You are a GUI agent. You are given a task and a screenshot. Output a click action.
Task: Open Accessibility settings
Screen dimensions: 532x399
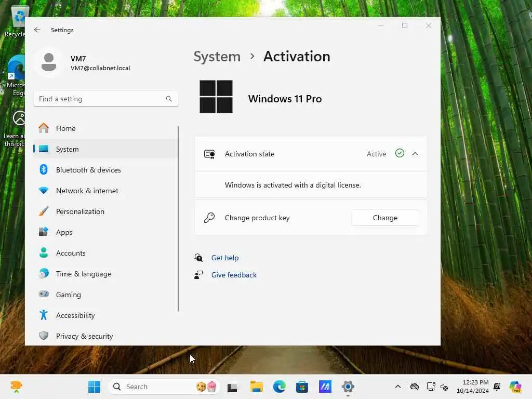[x=106, y=315]
